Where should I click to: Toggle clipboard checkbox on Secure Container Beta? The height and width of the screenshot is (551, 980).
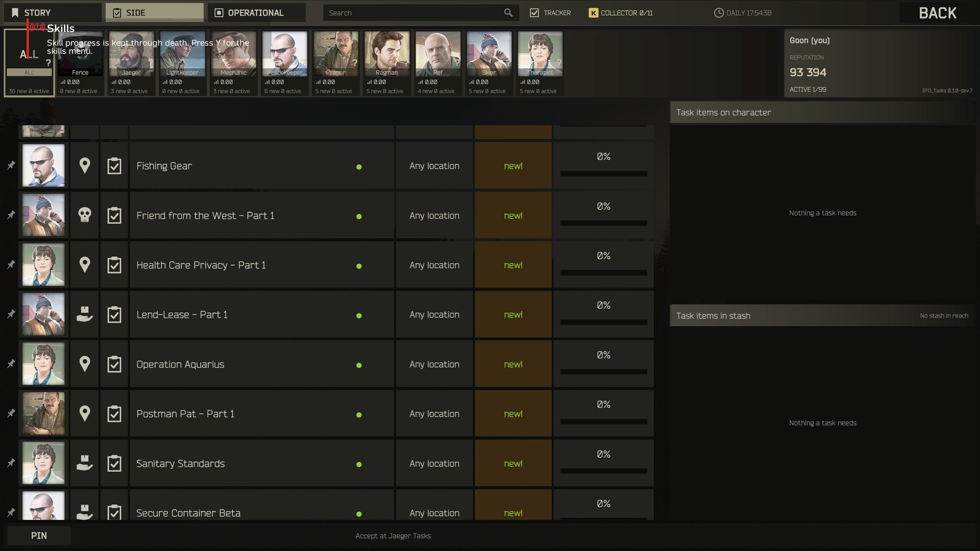(114, 511)
